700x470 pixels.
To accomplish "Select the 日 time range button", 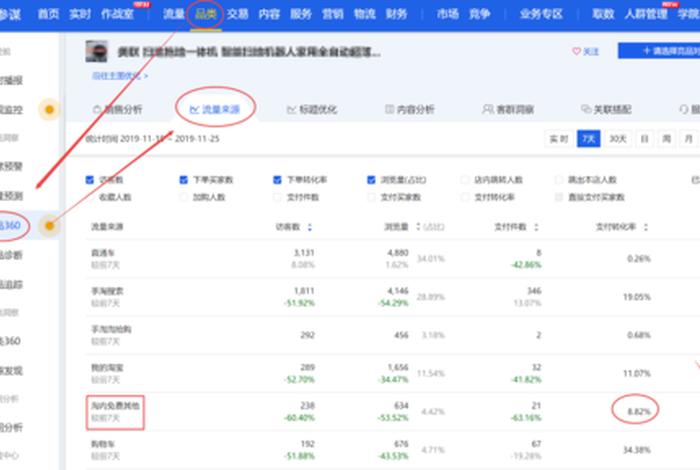I will pyautogui.click(x=645, y=139).
